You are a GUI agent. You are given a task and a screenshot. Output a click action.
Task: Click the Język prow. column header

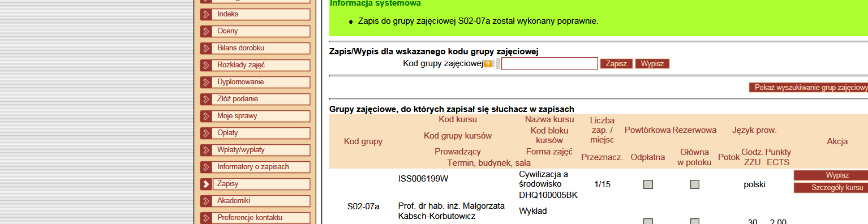point(754,130)
